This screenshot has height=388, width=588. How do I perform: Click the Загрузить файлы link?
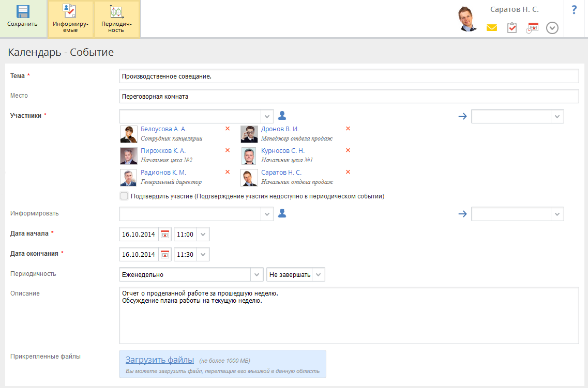(x=160, y=360)
